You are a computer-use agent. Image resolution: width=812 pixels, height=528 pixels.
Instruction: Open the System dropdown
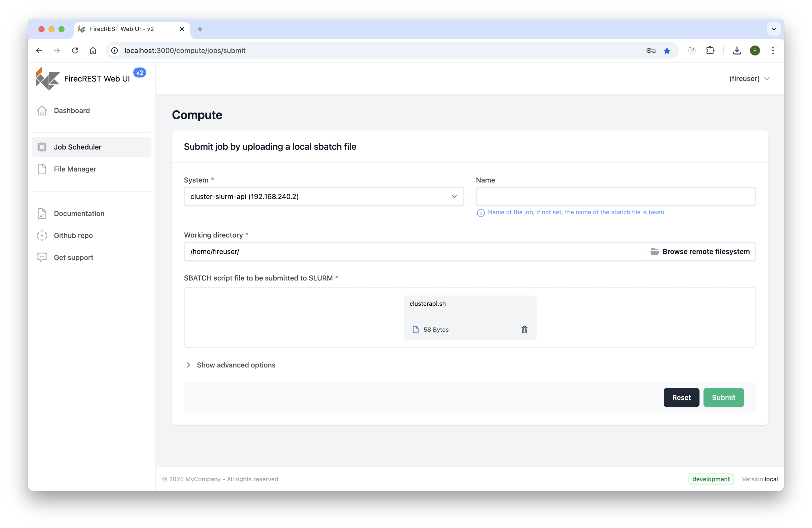[324, 196]
